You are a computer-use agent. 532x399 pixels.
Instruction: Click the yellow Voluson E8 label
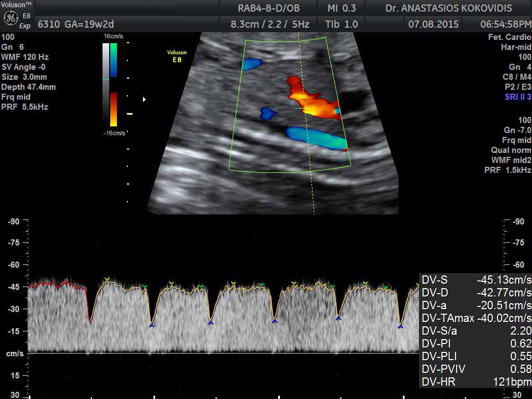(x=177, y=56)
